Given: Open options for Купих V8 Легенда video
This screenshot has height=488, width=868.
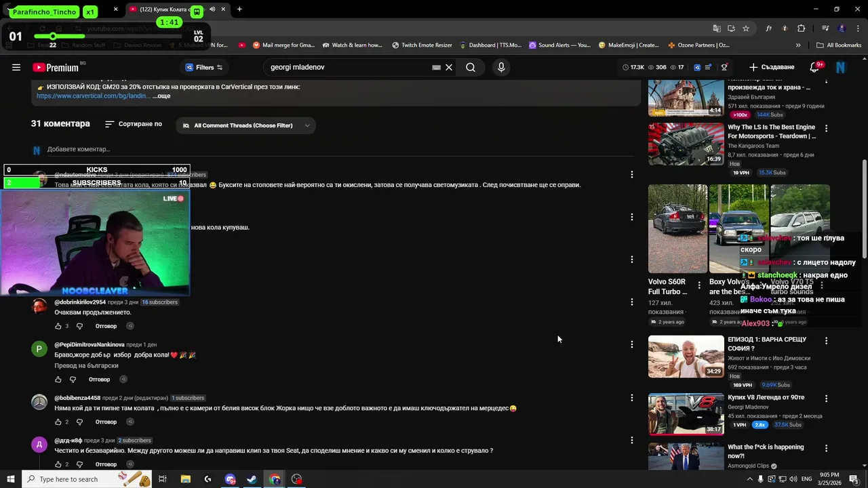Looking at the screenshot, I should click(826, 399).
